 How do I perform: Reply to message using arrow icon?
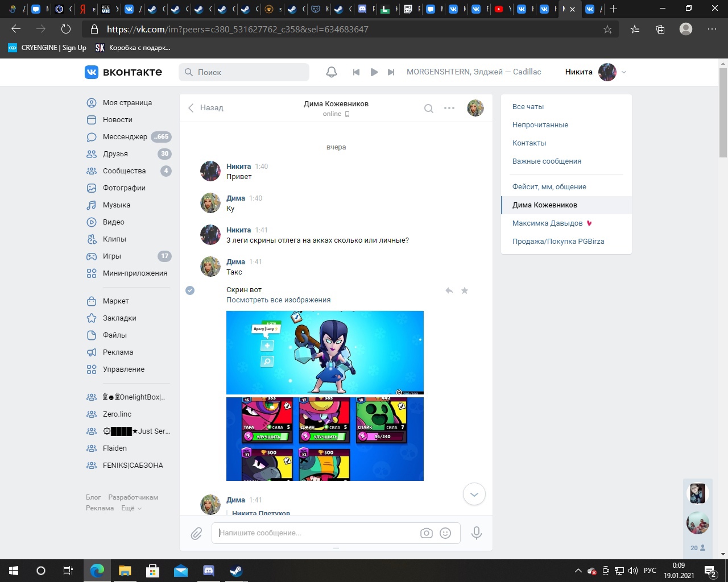point(449,290)
